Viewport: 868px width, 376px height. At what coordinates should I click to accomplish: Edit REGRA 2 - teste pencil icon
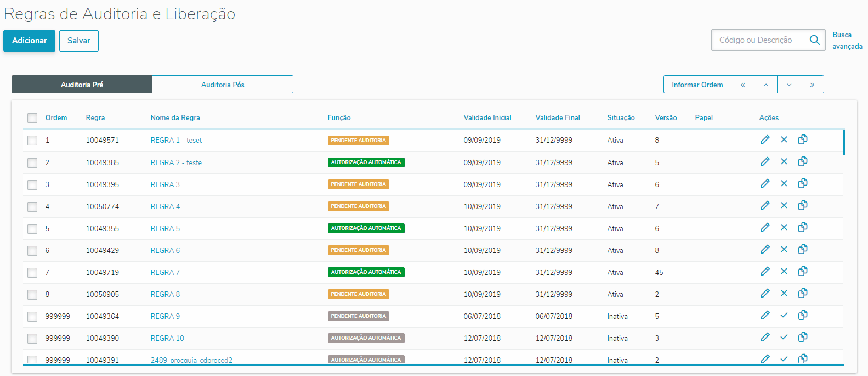pyautogui.click(x=765, y=161)
